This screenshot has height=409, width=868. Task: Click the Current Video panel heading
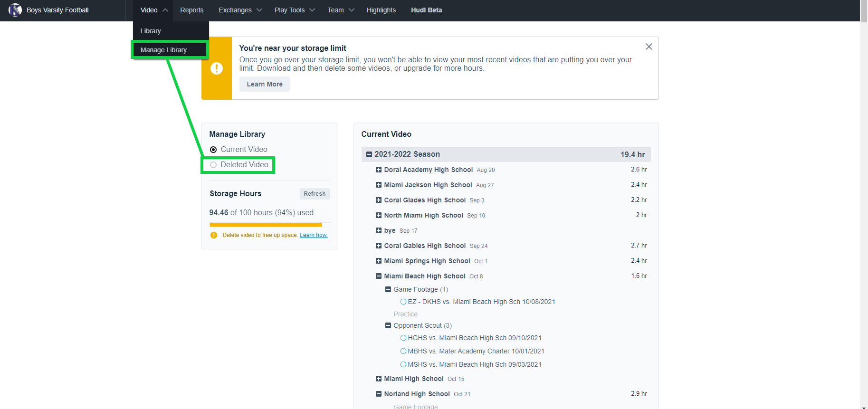(386, 134)
